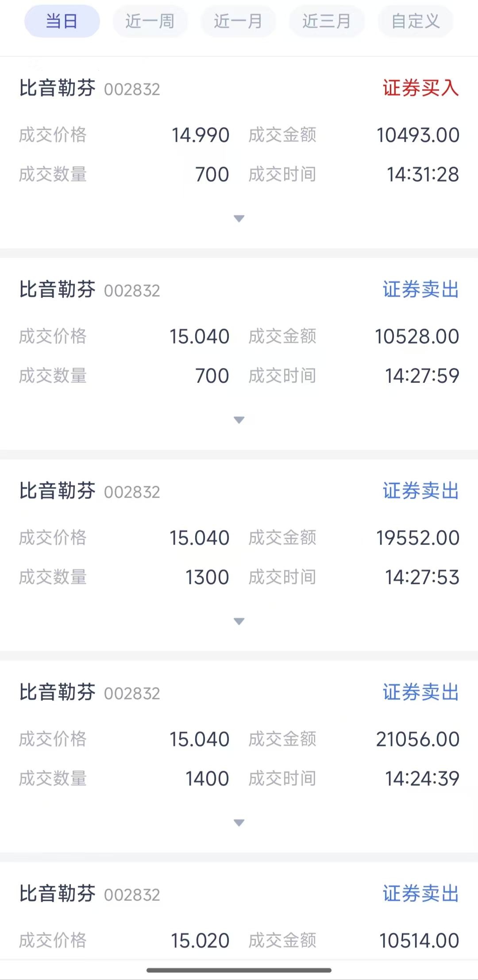Tap 比音勒芬 name on the buy record
478x980 pixels.
pyautogui.click(x=57, y=88)
